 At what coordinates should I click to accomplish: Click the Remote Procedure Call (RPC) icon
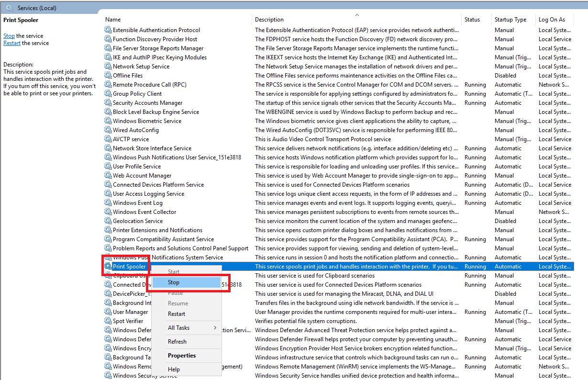(x=107, y=84)
